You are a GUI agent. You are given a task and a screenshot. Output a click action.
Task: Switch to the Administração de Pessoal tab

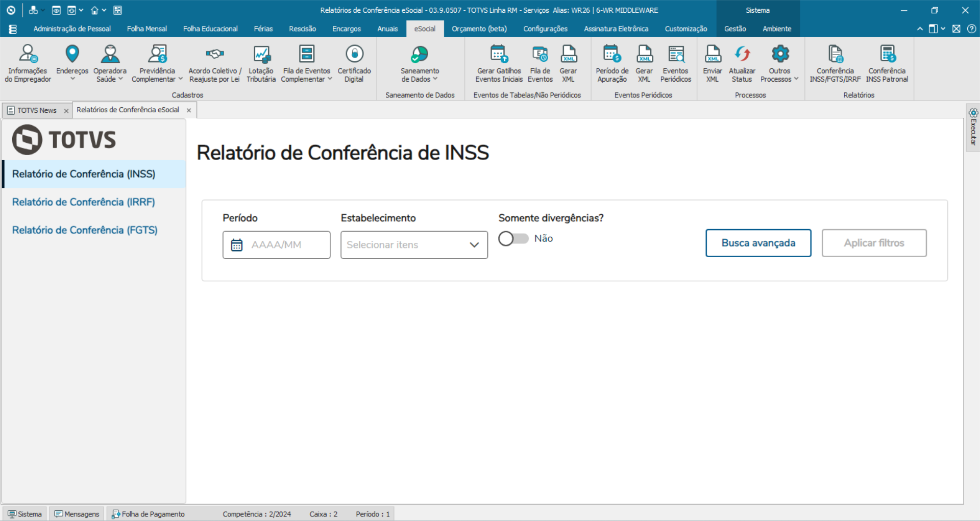(72, 29)
